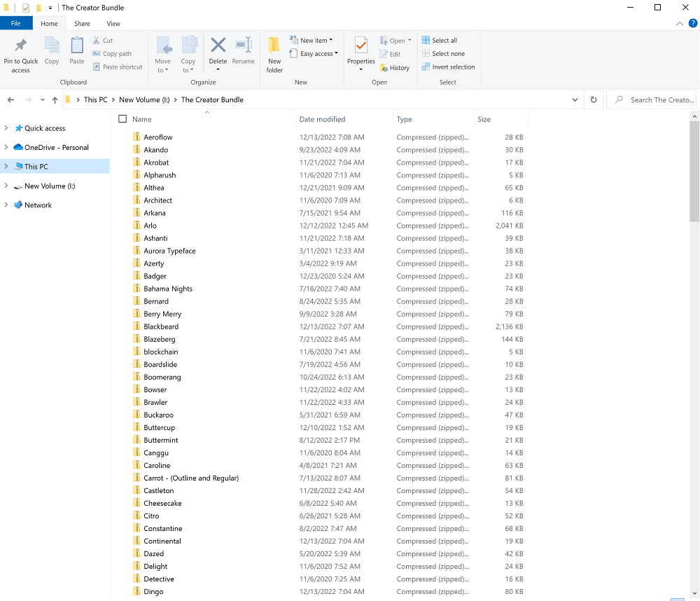The width and height of the screenshot is (700, 601).
Task: Expand the This PC tree node
Action: tap(6, 166)
